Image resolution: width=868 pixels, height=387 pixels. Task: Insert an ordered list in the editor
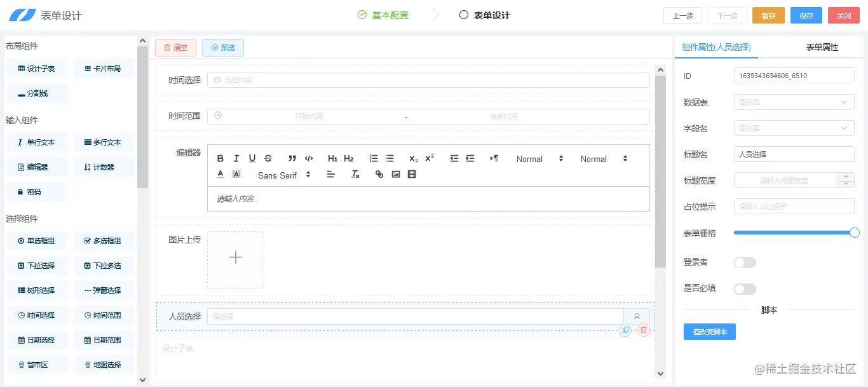tap(374, 159)
